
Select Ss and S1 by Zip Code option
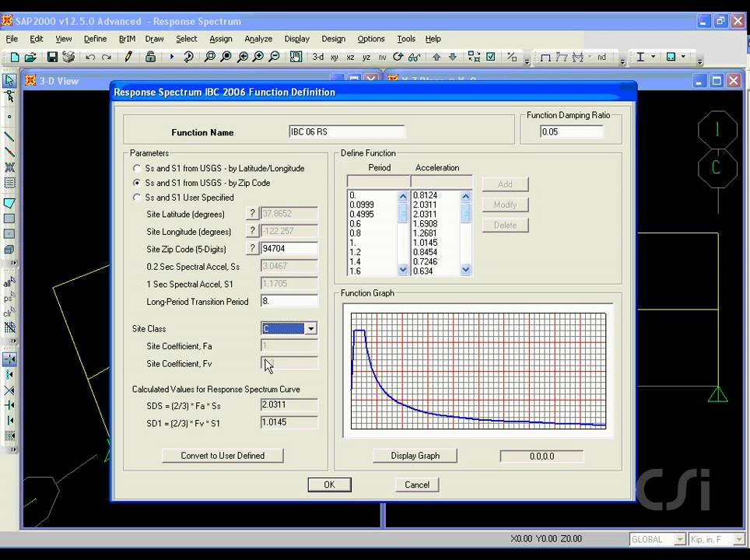pos(137,183)
